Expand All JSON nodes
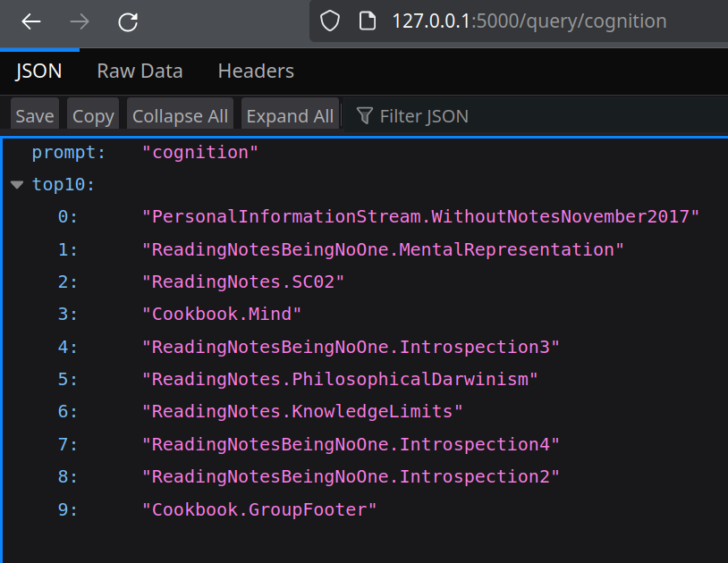The height and width of the screenshot is (563, 728). point(290,113)
